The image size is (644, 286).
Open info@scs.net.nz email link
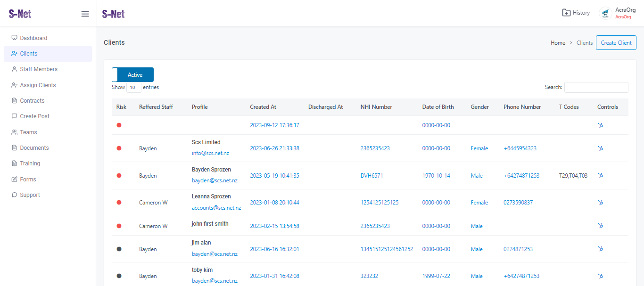(x=210, y=153)
